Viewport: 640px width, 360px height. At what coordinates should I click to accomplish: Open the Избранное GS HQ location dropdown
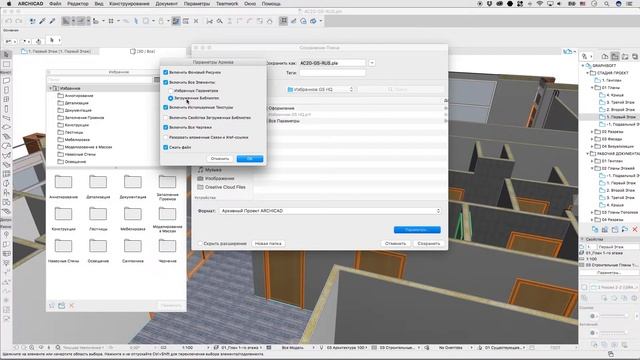pos(320,89)
